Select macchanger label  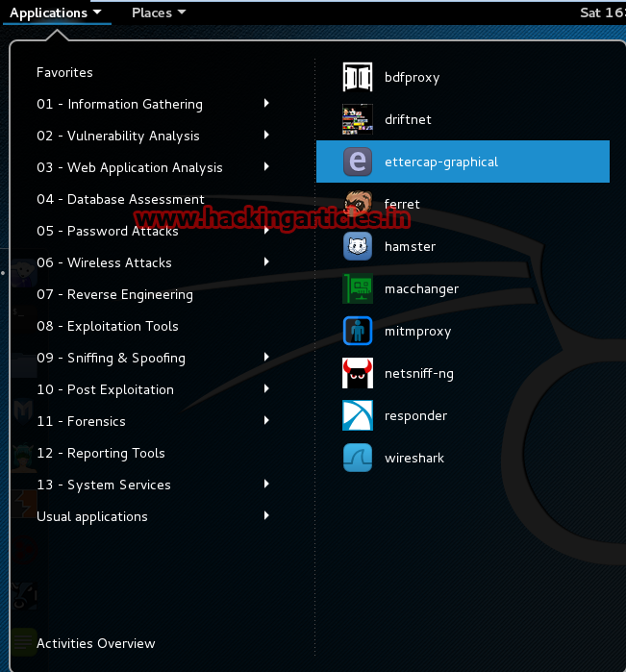(x=421, y=288)
